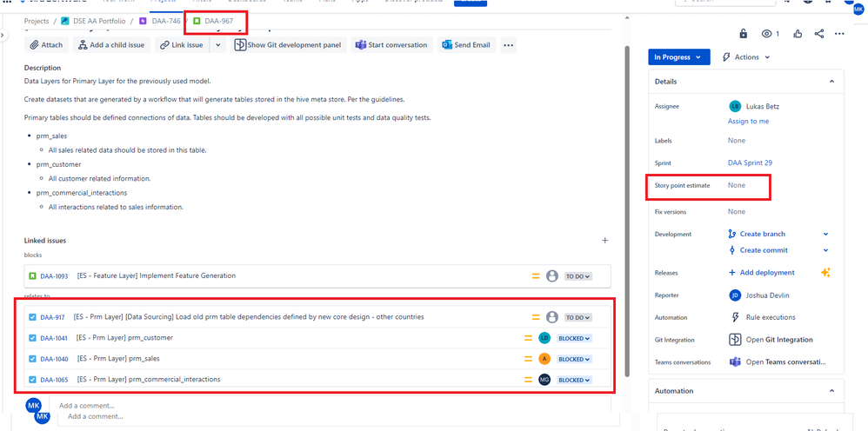
Task: Open the In Progress status dropdown
Action: [678, 57]
